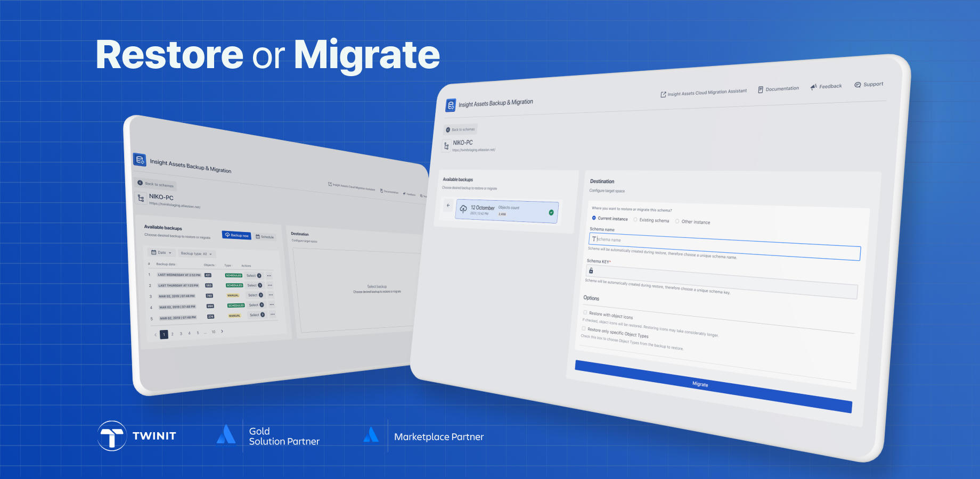Click the Options heading in Destination panel
Image resolution: width=980 pixels, height=479 pixels.
(591, 298)
